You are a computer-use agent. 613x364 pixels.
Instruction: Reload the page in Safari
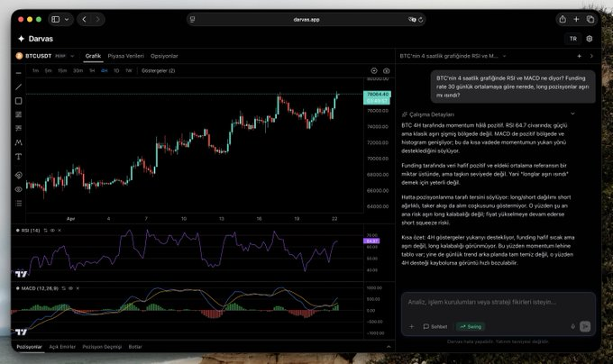[421, 20]
